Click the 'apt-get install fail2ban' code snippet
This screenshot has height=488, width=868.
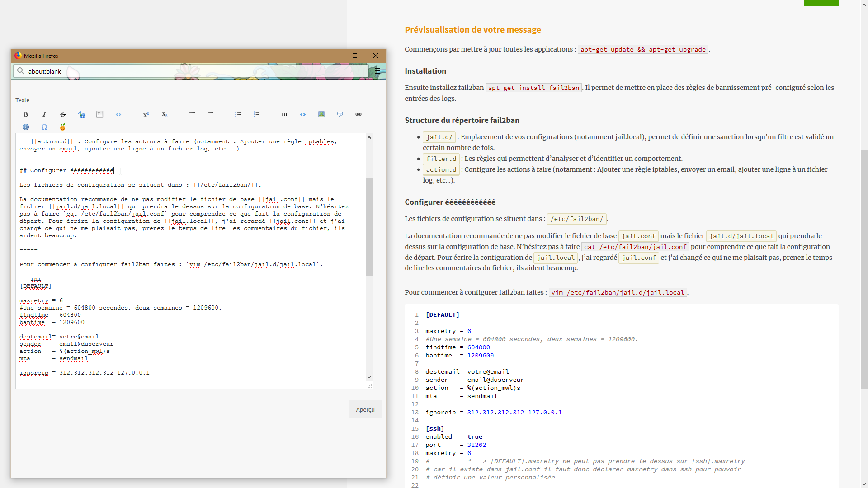coord(533,88)
